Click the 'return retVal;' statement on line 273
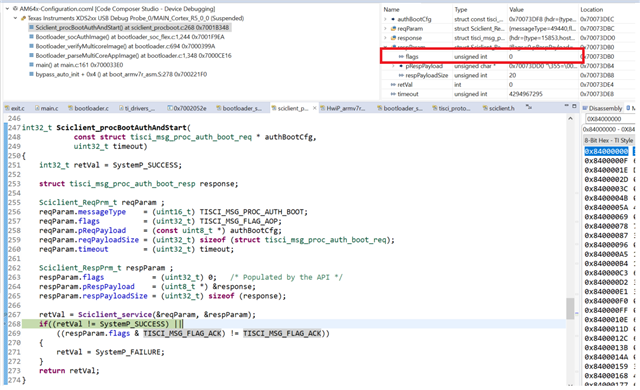The image size is (640, 390). (69, 371)
